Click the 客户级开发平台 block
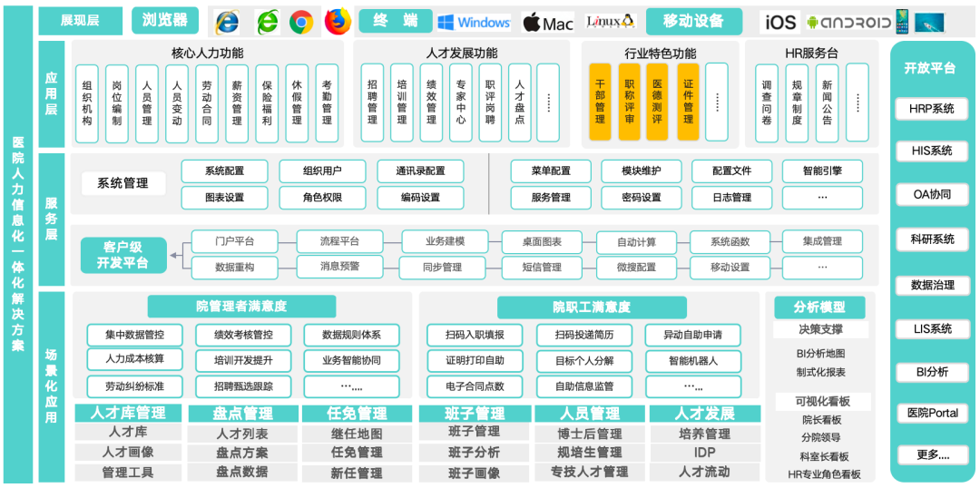This screenshot has height=488, width=980. coord(123,255)
